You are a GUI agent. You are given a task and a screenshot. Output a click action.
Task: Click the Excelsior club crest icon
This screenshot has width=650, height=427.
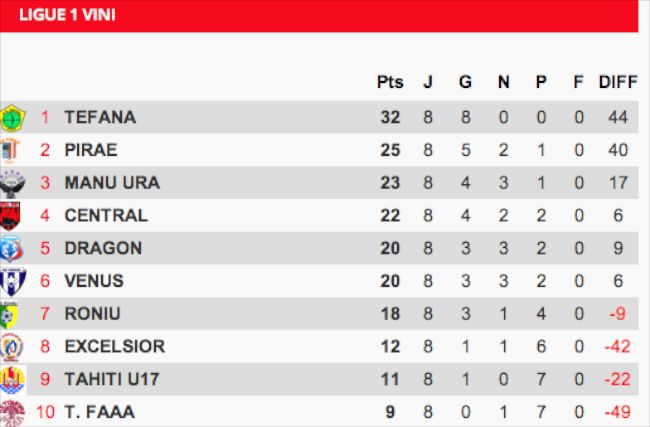(x=11, y=346)
